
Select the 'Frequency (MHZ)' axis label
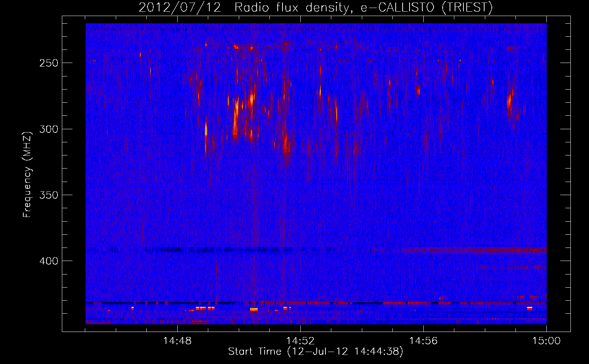[27, 174]
